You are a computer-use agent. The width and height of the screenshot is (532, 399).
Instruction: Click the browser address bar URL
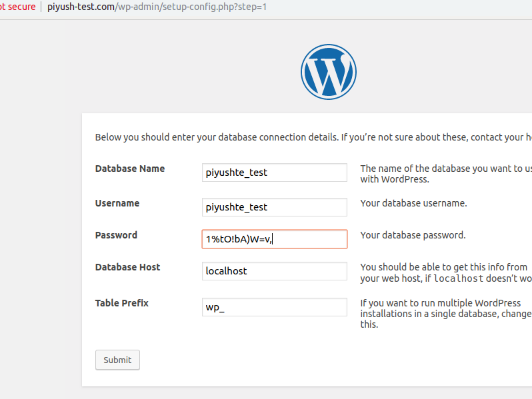click(x=157, y=7)
